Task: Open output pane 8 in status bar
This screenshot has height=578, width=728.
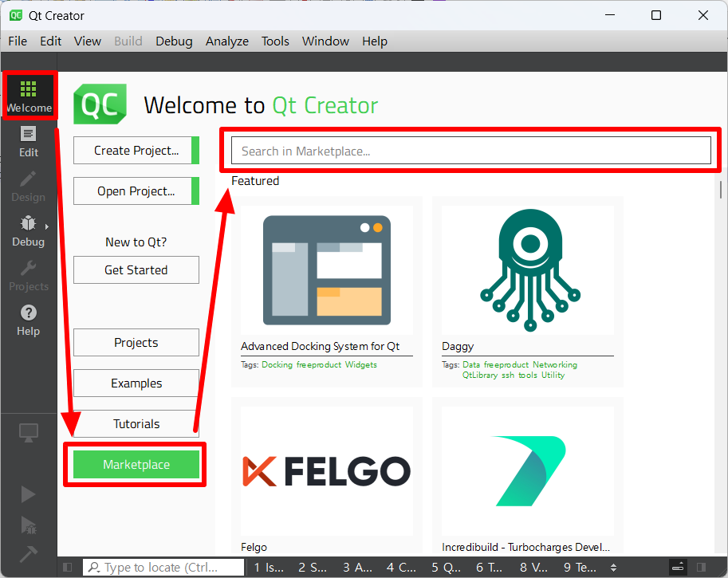Action: [533, 568]
